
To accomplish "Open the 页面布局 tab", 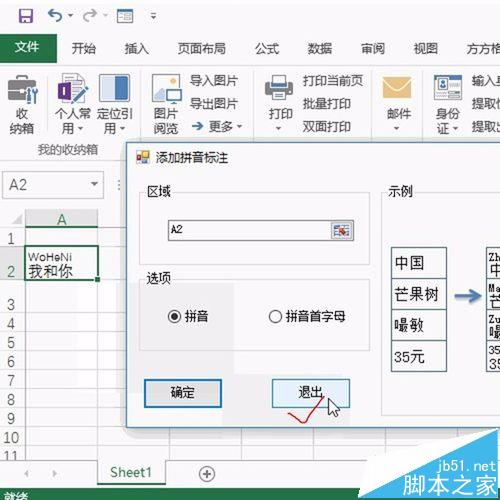I will pos(202,49).
